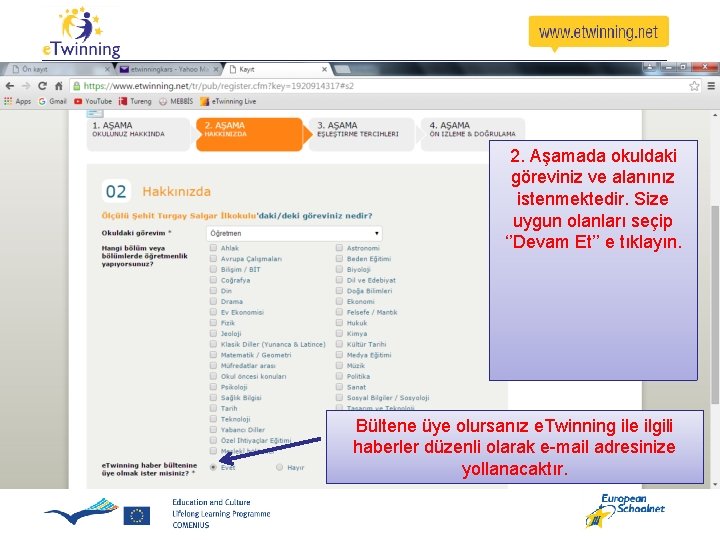Check the Ev Ekonomisi checkbox
Image resolution: width=720 pixels, height=540 pixels.
213,312
